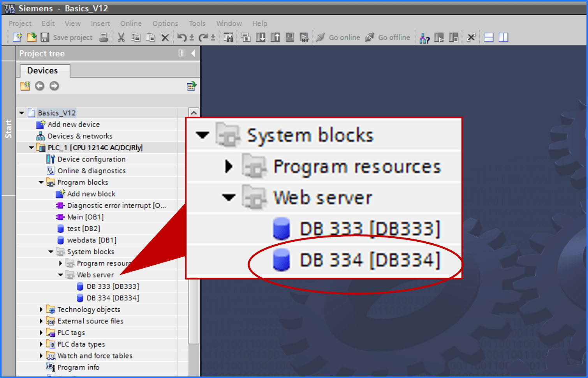Click the Upload from device icon
Viewport: 588px width, 378px height.
click(275, 37)
